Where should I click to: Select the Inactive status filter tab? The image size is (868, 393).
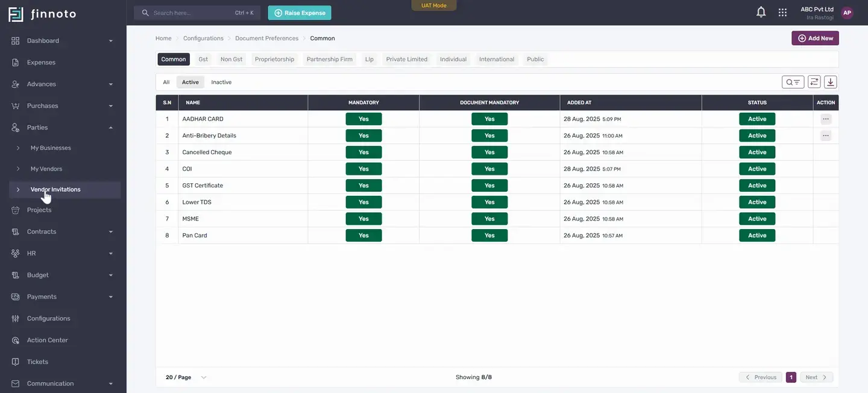coord(221,82)
